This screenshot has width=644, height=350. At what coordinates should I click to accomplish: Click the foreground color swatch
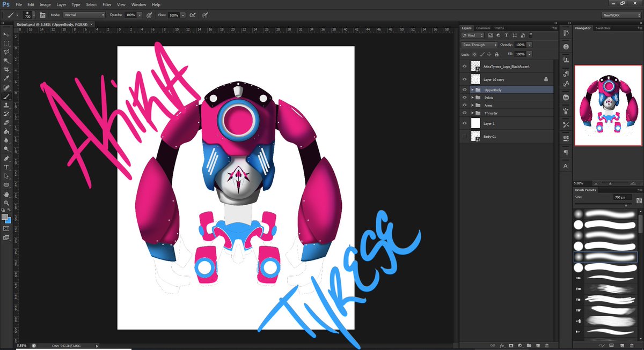coord(5,217)
